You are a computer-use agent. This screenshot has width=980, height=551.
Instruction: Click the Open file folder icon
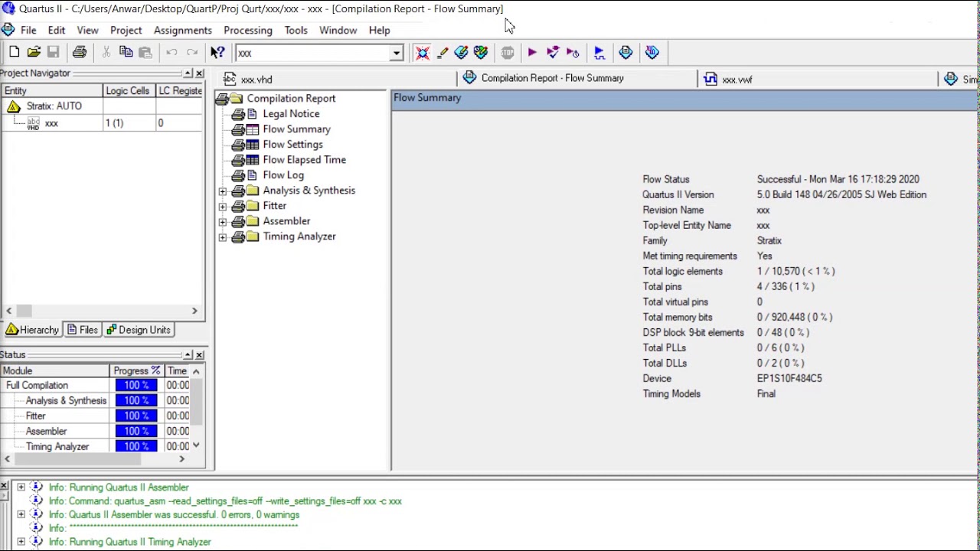pyautogui.click(x=34, y=52)
